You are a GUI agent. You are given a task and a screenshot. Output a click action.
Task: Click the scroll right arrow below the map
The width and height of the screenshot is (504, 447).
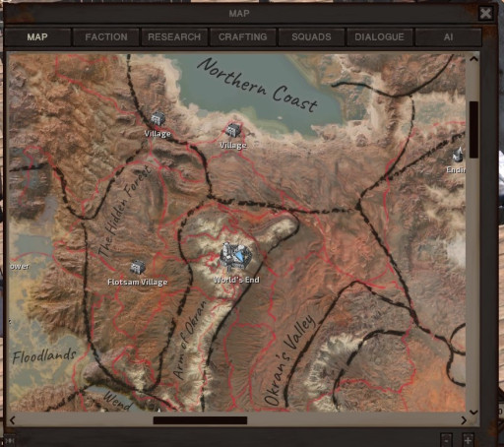coord(464,420)
